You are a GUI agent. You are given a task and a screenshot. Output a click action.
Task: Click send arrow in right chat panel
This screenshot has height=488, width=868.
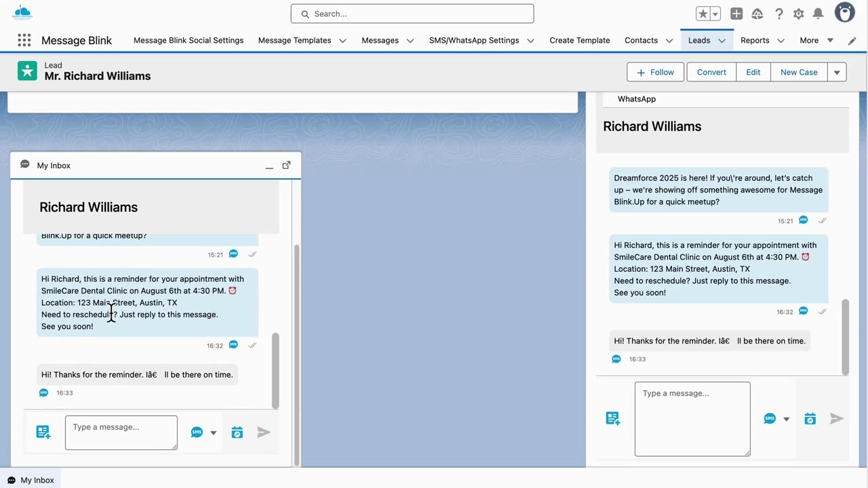pos(837,419)
